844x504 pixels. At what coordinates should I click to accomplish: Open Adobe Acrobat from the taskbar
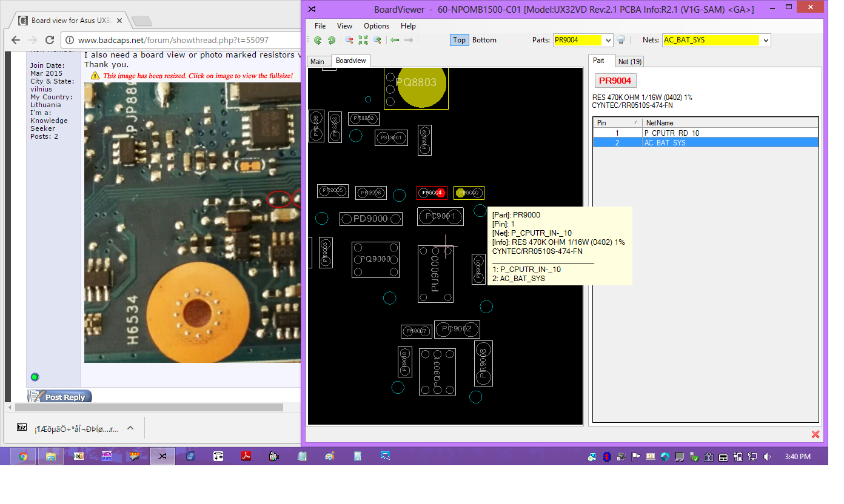(247, 456)
